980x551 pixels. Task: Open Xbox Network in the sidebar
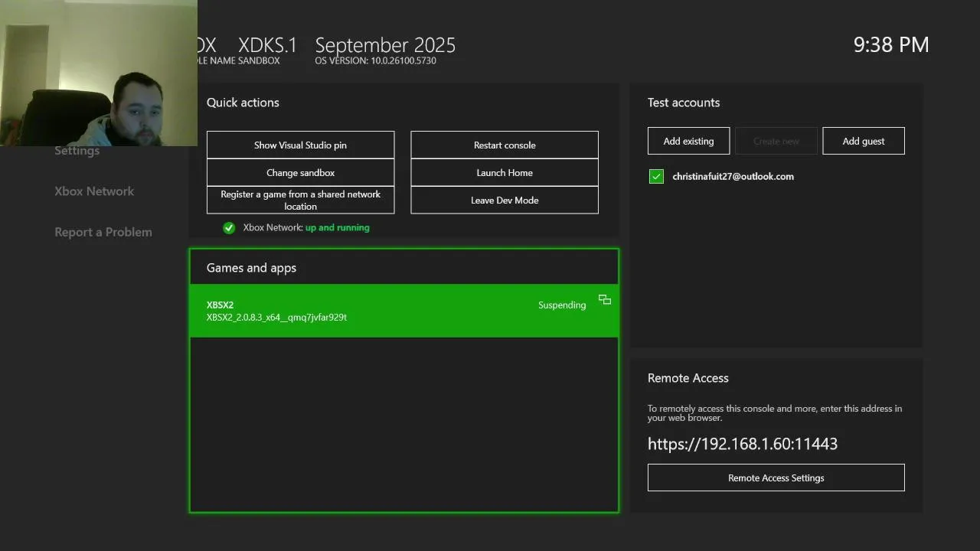point(94,191)
